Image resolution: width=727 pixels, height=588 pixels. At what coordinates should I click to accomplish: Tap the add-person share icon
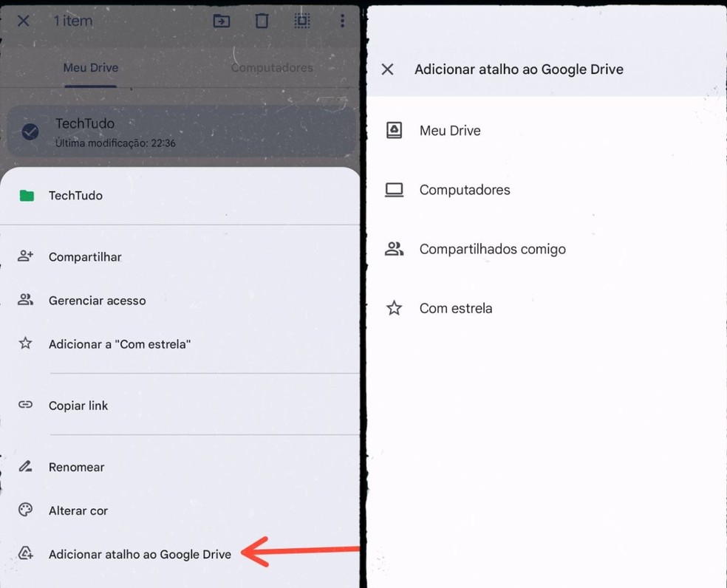pos(26,256)
